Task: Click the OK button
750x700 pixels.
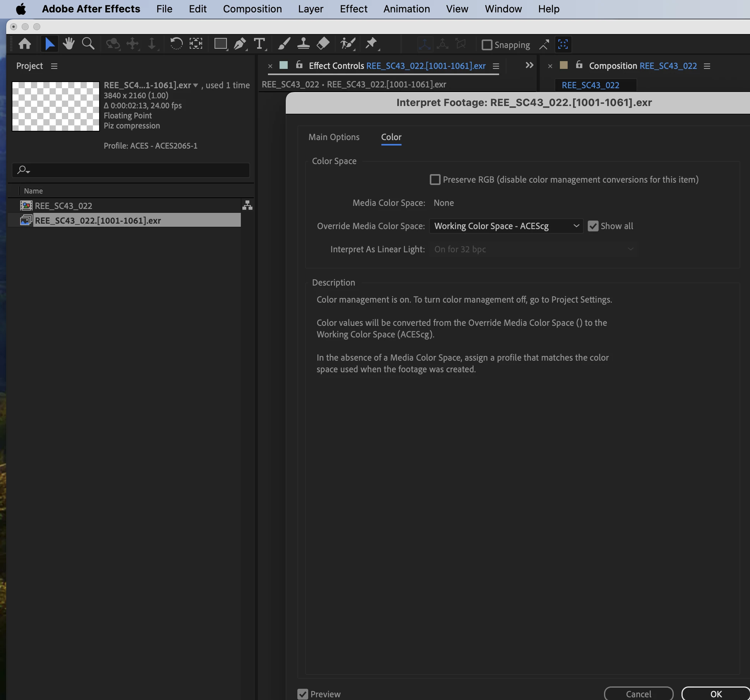Action: tap(716, 694)
